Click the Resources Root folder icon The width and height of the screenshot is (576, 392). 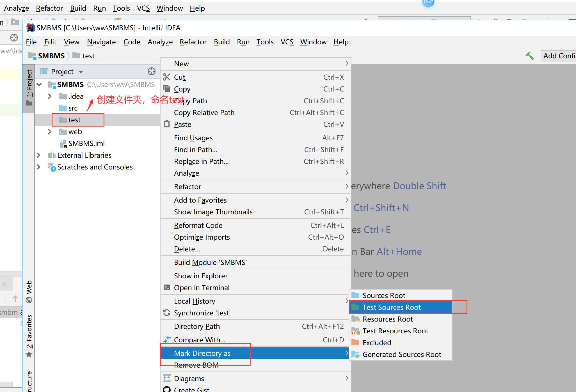355,319
